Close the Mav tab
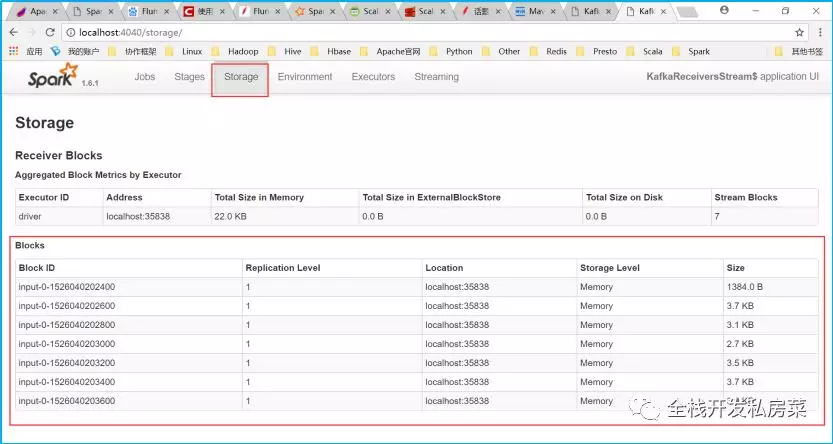833x444 pixels. coord(552,11)
